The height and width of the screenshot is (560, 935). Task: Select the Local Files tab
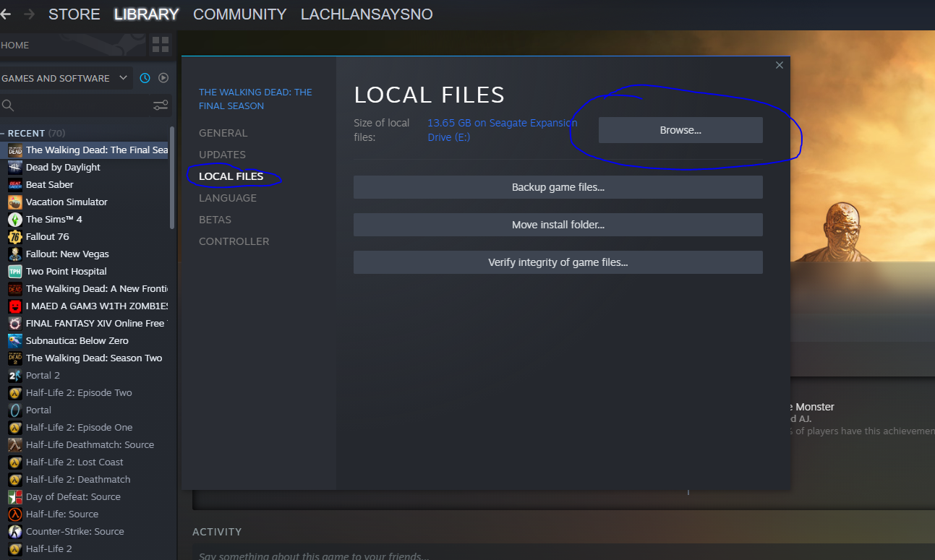point(231,176)
